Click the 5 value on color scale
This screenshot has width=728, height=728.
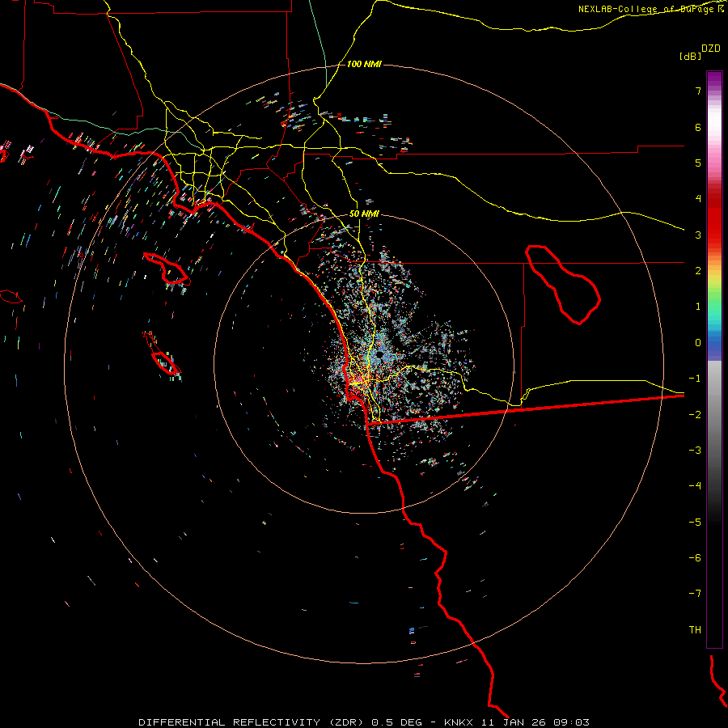click(x=698, y=163)
